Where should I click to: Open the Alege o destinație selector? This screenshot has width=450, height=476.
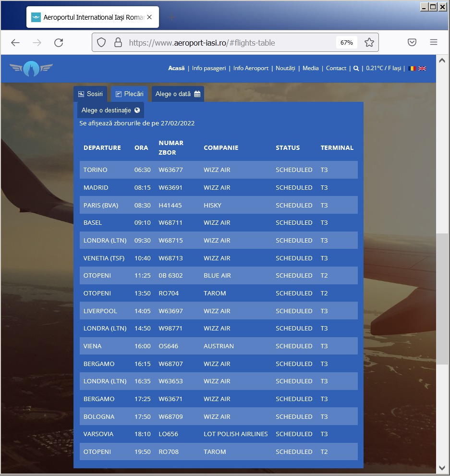(x=110, y=110)
